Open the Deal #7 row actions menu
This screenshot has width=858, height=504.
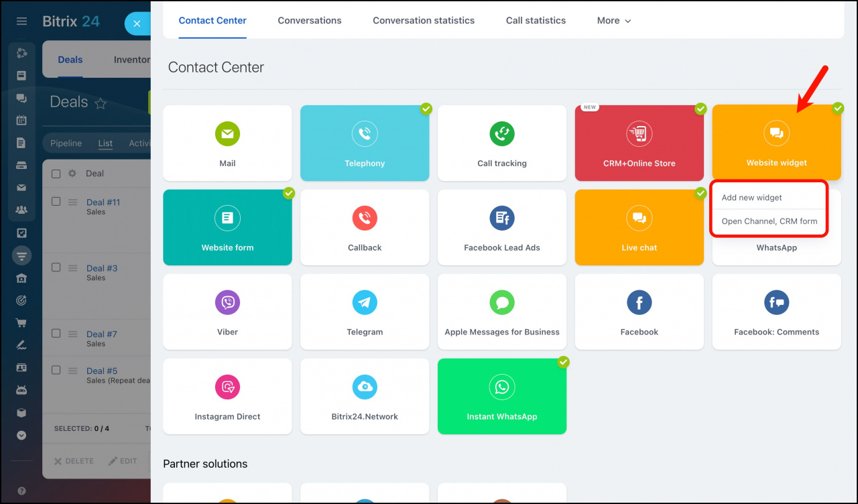[x=73, y=334]
